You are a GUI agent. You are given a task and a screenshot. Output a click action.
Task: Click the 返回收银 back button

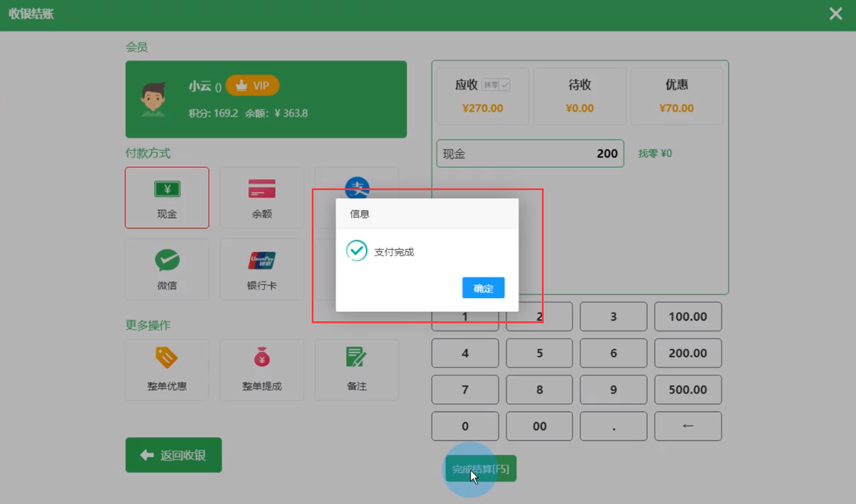point(174,455)
